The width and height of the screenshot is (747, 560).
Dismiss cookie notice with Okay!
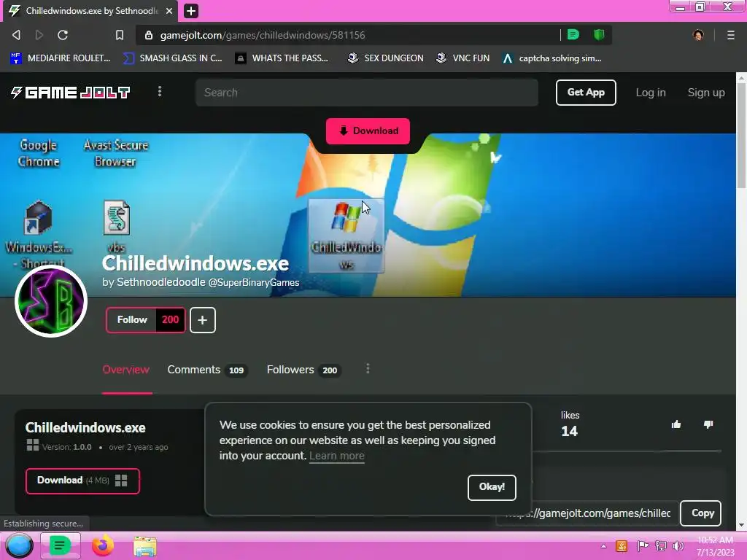tap(492, 487)
